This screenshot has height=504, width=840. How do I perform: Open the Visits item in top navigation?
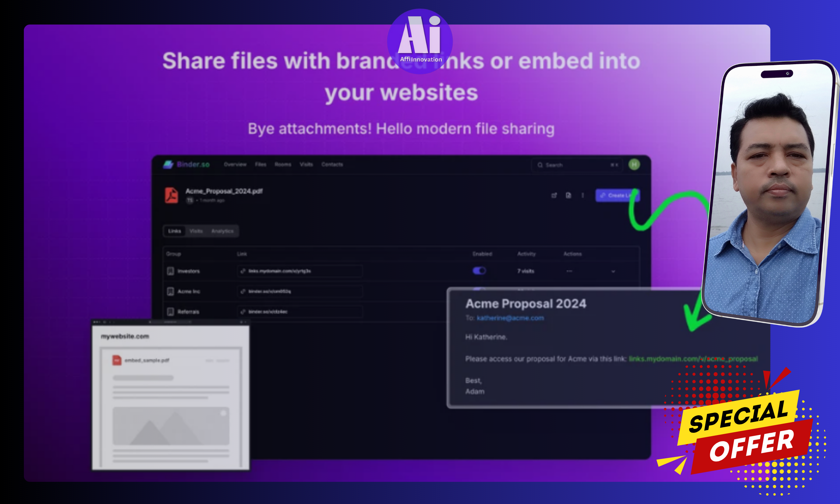(306, 164)
